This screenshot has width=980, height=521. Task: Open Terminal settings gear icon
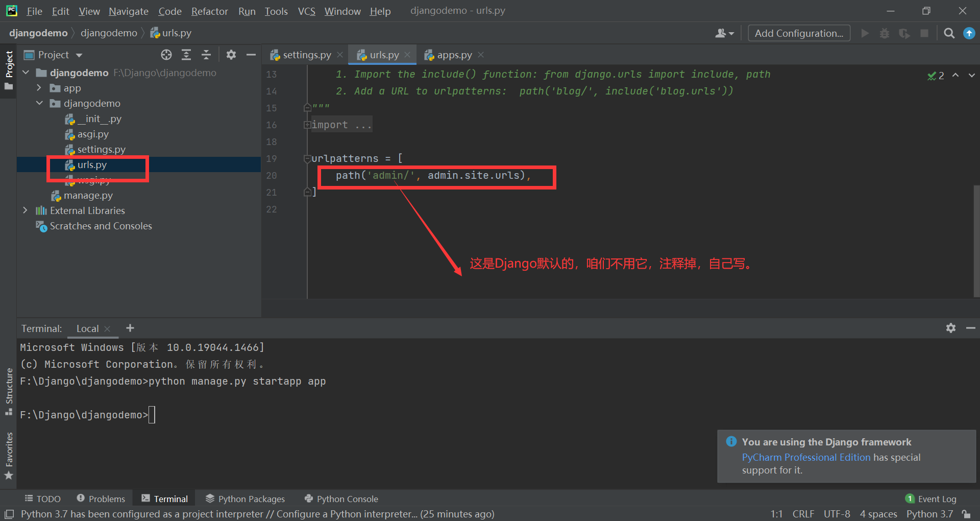click(950, 328)
